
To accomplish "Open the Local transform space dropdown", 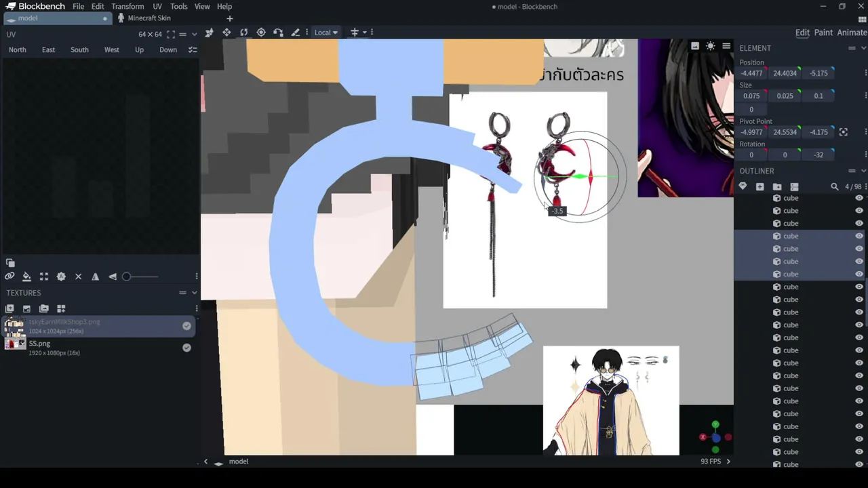I will pyautogui.click(x=325, y=33).
